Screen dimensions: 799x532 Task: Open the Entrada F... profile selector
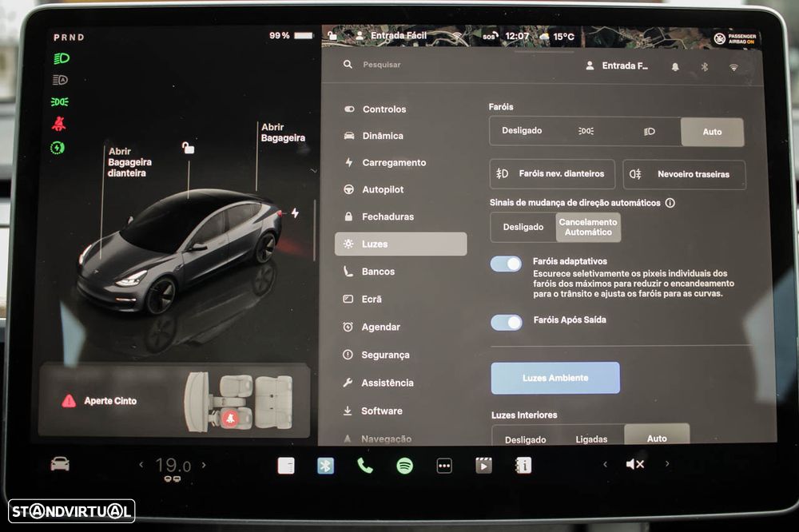tap(617, 66)
